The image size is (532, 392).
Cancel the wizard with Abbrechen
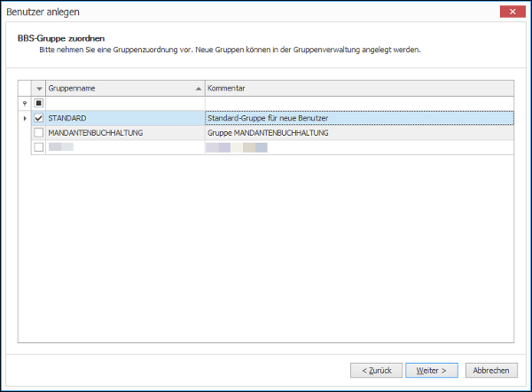pyautogui.click(x=491, y=371)
